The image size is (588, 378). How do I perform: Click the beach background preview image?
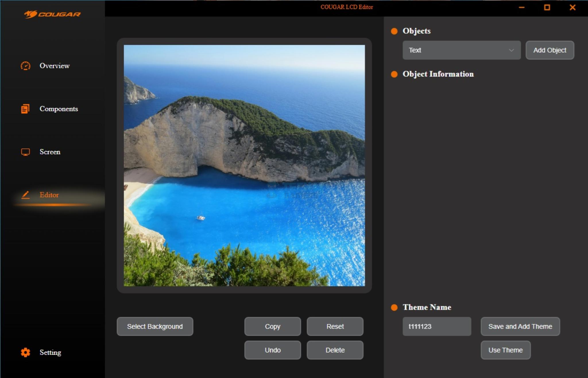244,165
